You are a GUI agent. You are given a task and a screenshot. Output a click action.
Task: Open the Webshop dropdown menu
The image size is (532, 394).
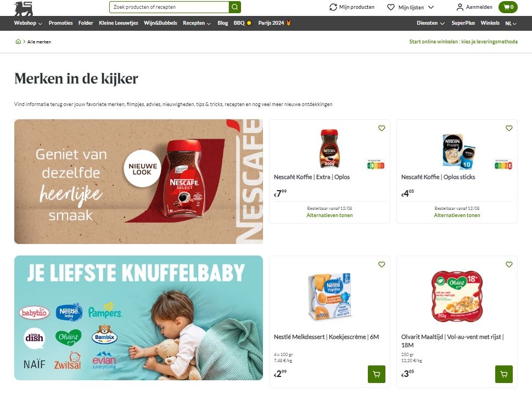click(x=28, y=23)
